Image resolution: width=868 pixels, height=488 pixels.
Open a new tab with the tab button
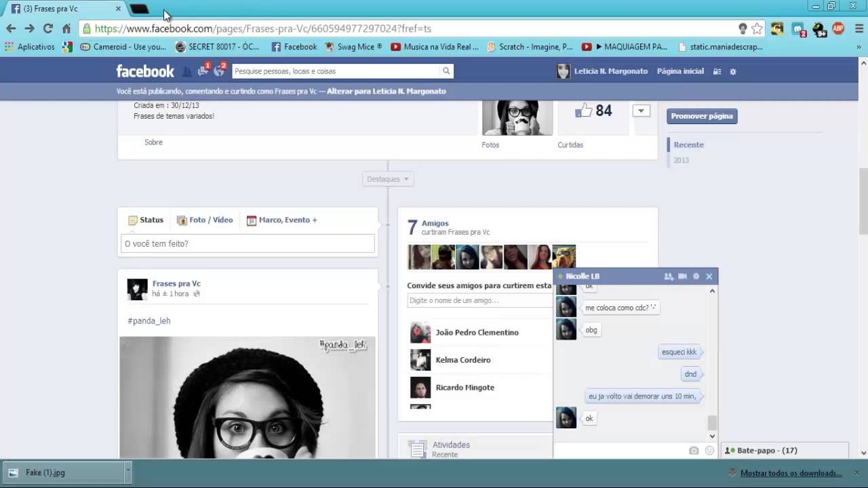pyautogui.click(x=139, y=9)
